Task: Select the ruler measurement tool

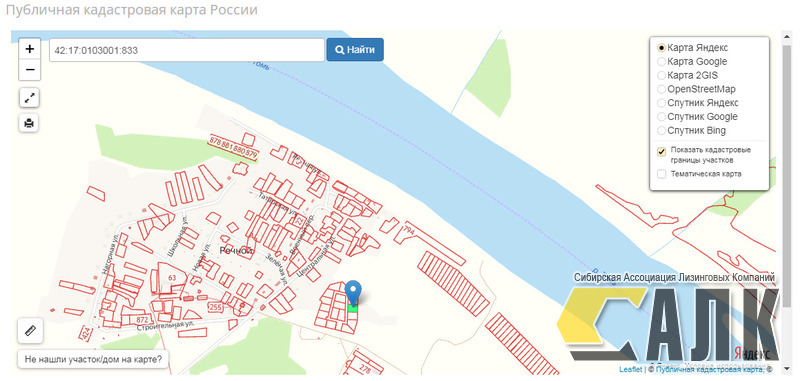Action: (30, 331)
